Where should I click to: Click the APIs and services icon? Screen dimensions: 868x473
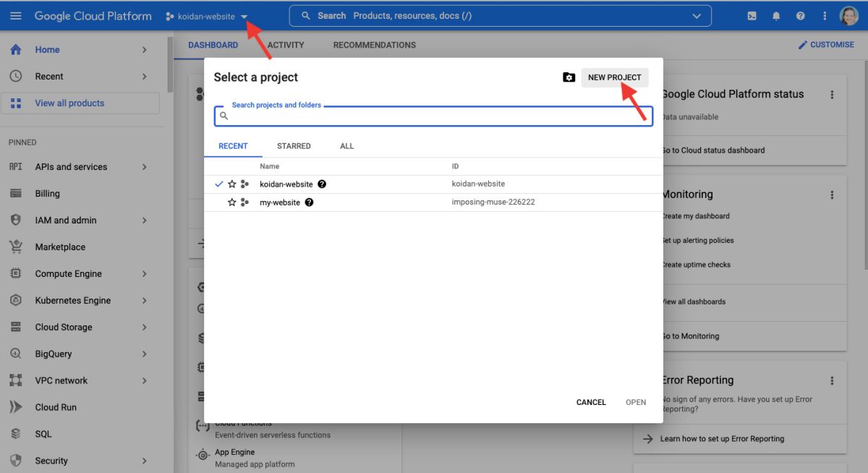point(16,167)
